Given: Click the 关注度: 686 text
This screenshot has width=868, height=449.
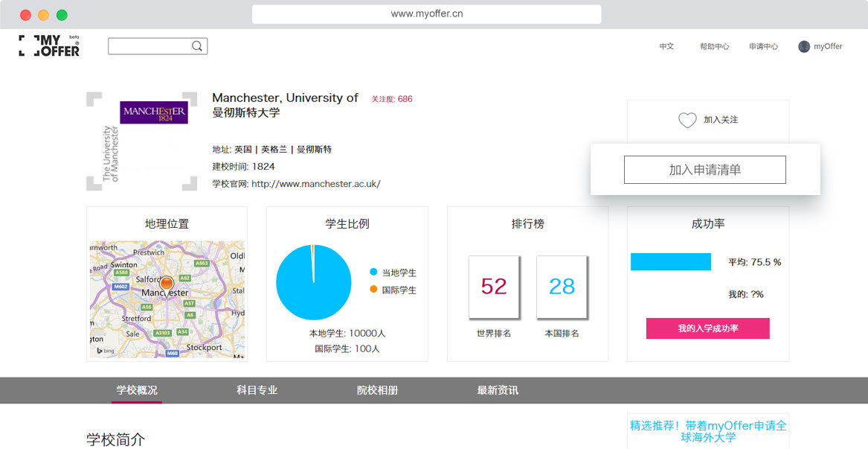Looking at the screenshot, I should tap(392, 99).
